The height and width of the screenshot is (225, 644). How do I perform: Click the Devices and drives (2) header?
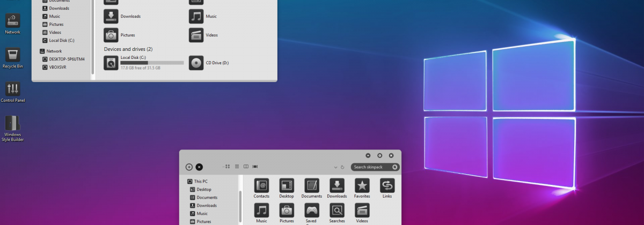click(x=128, y=49)
